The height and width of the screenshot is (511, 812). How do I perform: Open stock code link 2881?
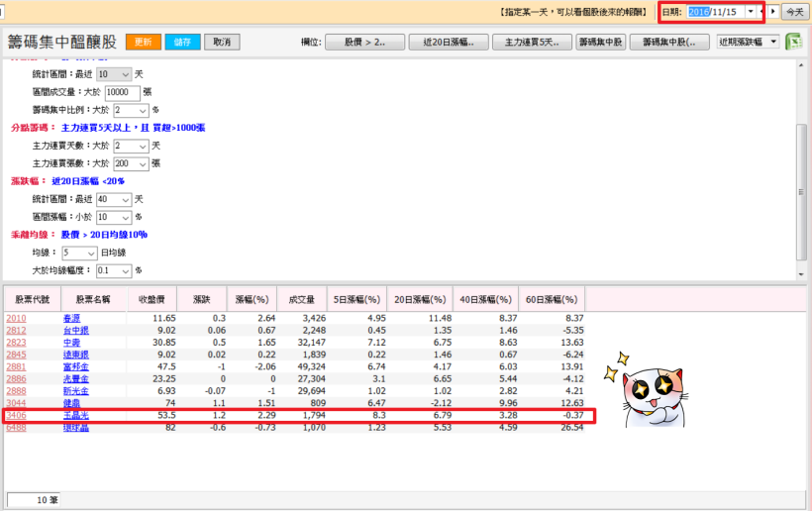(16, 366)
